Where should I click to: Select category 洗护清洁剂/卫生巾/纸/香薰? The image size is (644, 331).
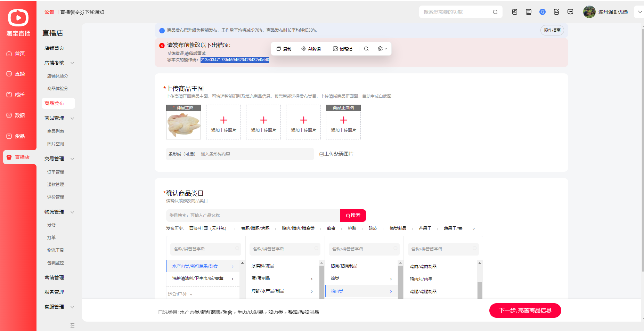pyautogui.click(x=203, y=279)
